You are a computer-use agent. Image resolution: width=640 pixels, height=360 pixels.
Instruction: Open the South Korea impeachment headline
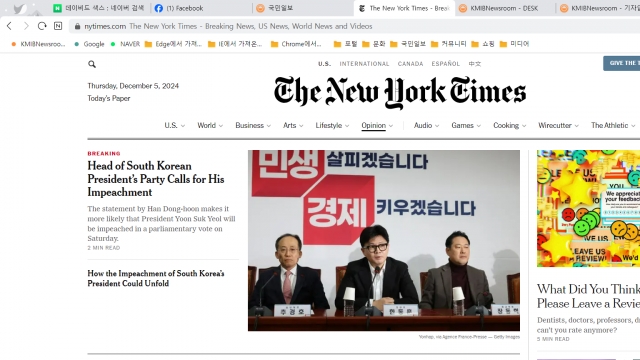click(156, 179)
